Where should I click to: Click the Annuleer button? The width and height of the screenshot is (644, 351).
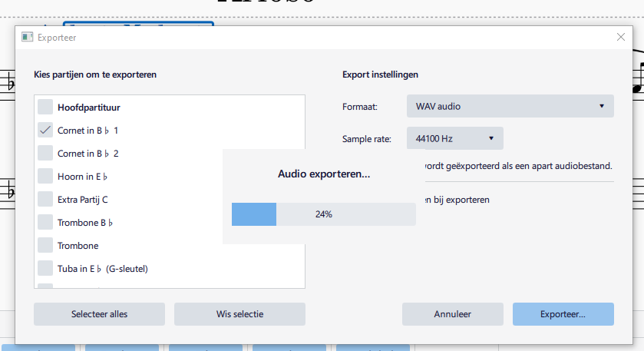453,314
